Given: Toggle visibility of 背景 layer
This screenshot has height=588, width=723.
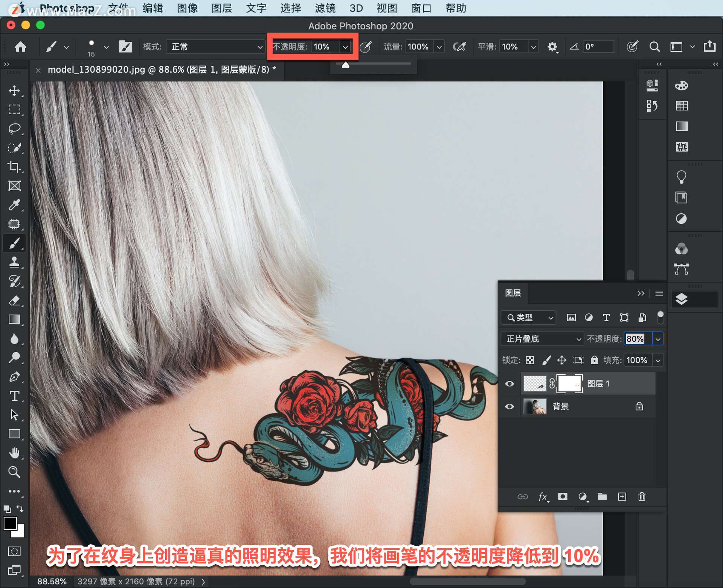Looking at the screenshot, I should click(x=509, y=406).
